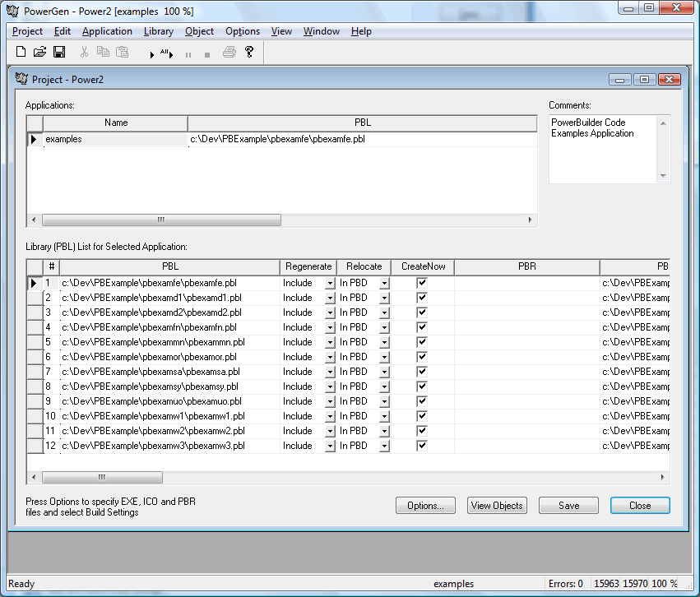Toggle CreateNow checkbox for pbexamuo.pbl row

pos(422,400)
